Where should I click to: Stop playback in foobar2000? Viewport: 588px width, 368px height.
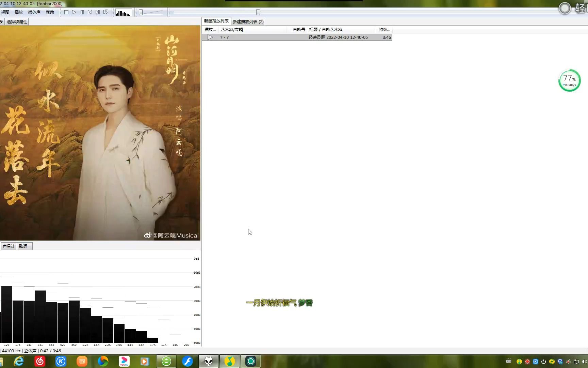pyautogui.click(x=66, y=12)
